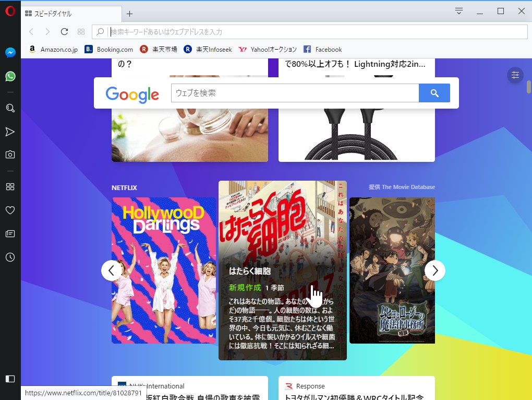Open bookmarks via the heart sidebar icon
This screenshot has height=400, width=532.
(10, 210)
